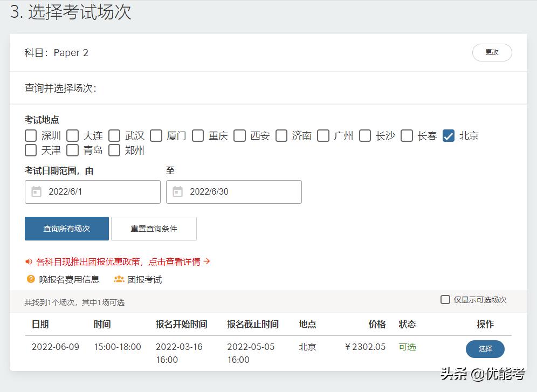The height and width of the screenshot is (392, 537).
Task: Uncheck the 北京 exam location
Action: [449, 135]
